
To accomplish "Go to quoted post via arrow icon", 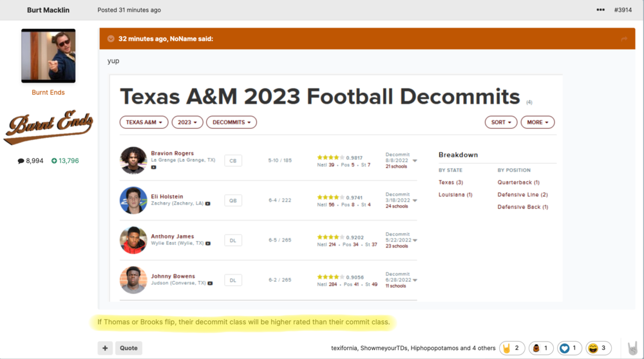I will pos(623,39).
